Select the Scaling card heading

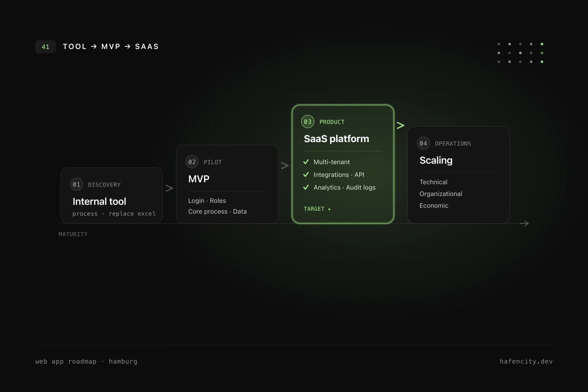click(436, 160)
